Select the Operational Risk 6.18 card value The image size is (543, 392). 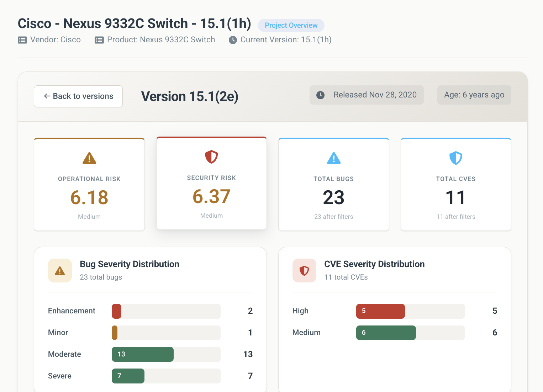[89, 197]
